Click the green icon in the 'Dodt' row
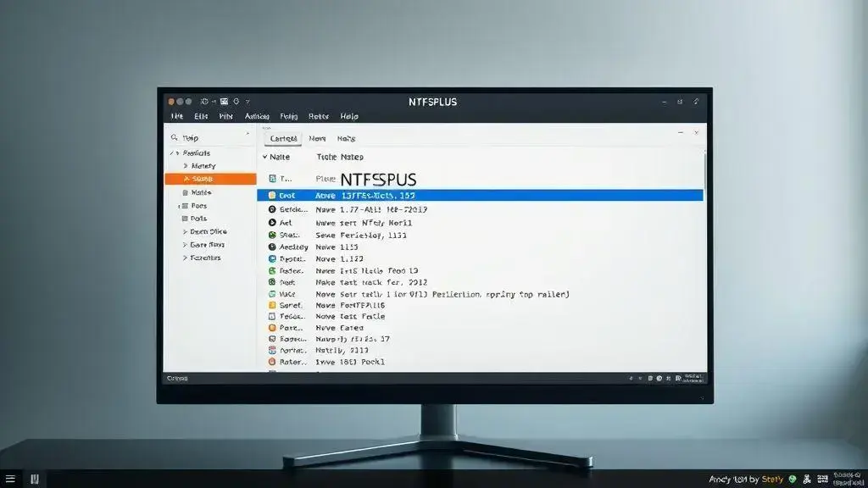Image resolution: width=868 pixels, height=488 pixels. (272, 283)
